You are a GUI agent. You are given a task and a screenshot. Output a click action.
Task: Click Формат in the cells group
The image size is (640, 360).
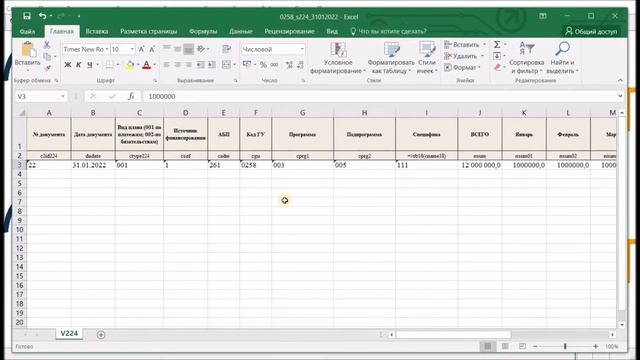pyautogui.click(x=462, y=67)
